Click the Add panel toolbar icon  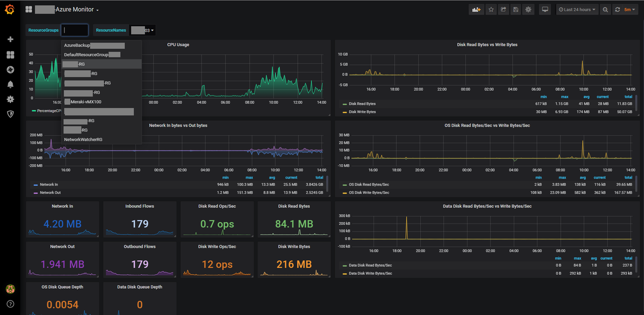(477, 10)
